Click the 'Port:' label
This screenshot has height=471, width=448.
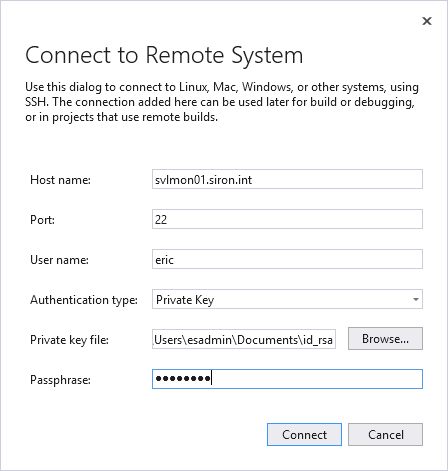coord(42,220)
